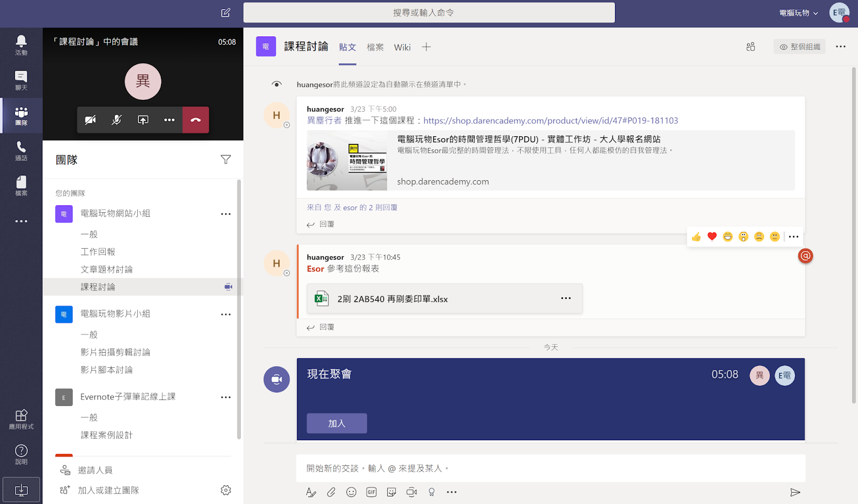Filter the teams list with the funnel

point(226,159)
